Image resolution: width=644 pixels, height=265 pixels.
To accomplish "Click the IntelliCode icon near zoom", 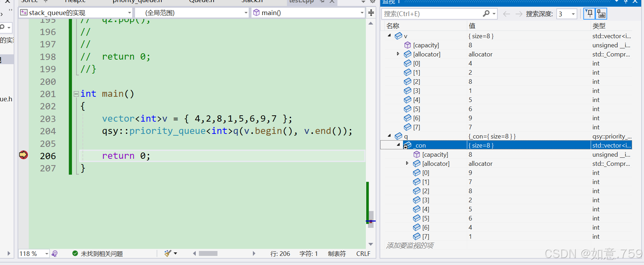I will 54,253.
